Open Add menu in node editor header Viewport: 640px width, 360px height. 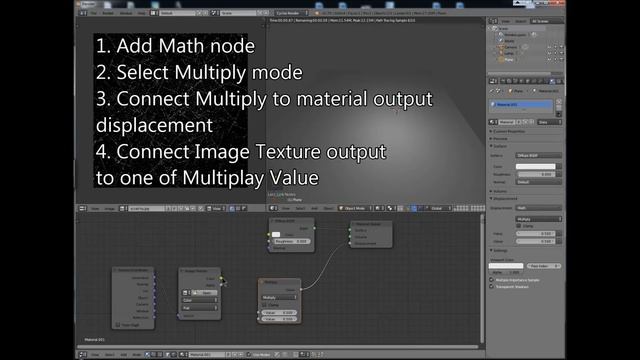point(124,355)
